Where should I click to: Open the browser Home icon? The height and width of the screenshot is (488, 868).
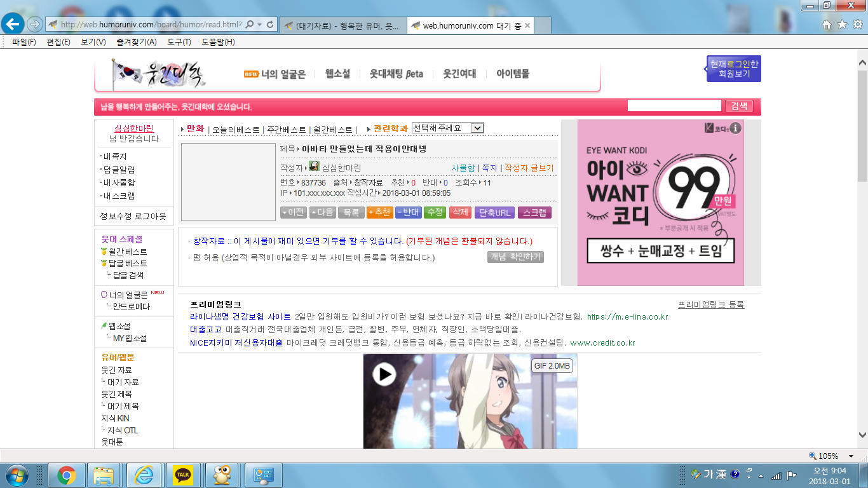(x=827, y=25)
